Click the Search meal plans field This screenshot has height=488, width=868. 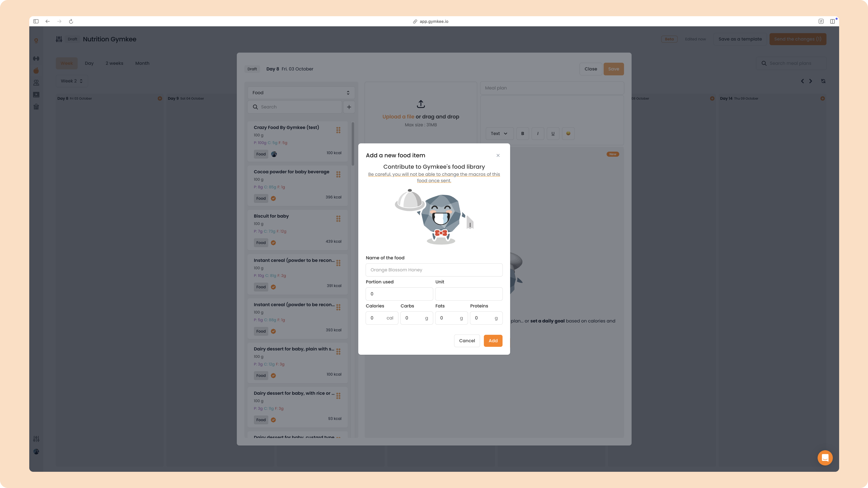tap(791, 63)
